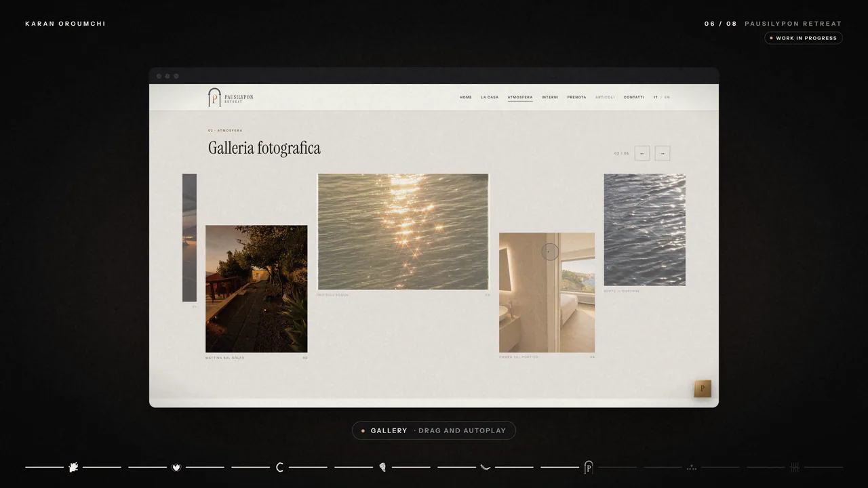868x488 pixels.
Task: Choose the curved smile icon in the timeline
Action: tap(486, 467)
